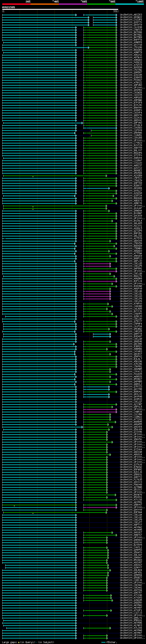Click the hit label UniRef100_Q93VT9
The height and width of the screenshot is (644, 146).
131,25
